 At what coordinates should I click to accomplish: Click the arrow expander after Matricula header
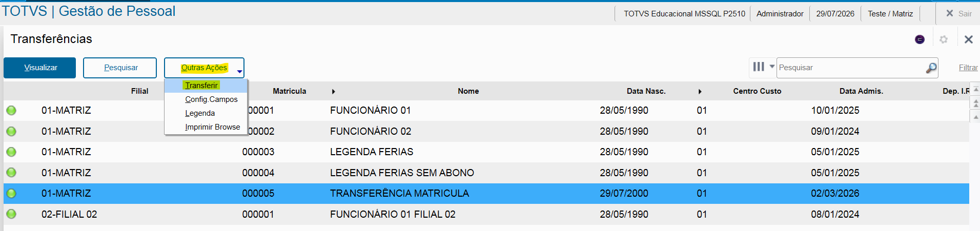point(333,91)
